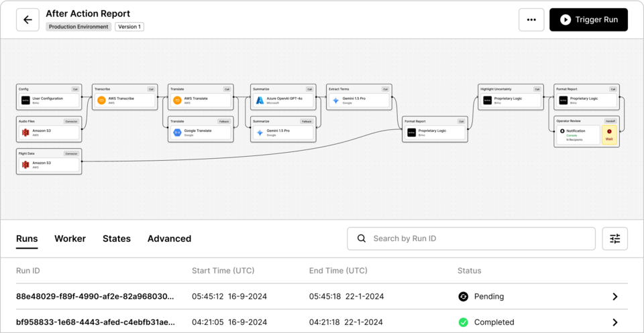This screenshot has height=333, width=644.
Task: Click the back arrow button
Action: 28,20
